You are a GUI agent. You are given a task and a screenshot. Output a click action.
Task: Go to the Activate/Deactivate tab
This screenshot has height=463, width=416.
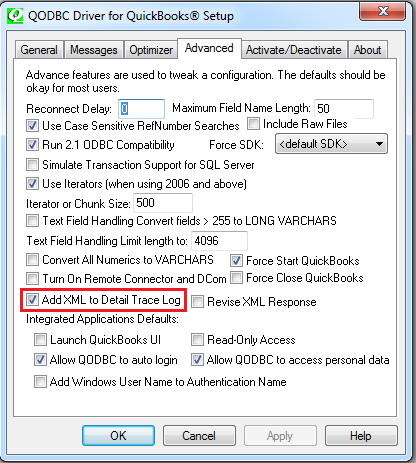(294, 50)
